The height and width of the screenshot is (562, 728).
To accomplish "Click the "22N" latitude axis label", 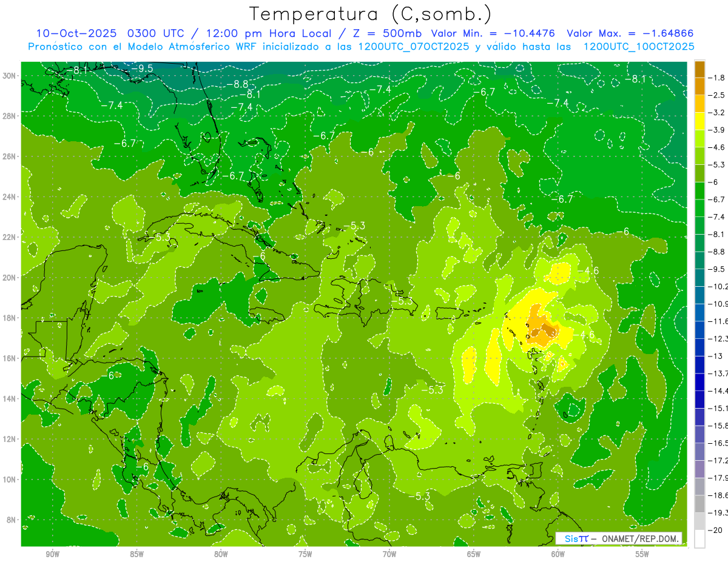I will click(x=8, y=237).
